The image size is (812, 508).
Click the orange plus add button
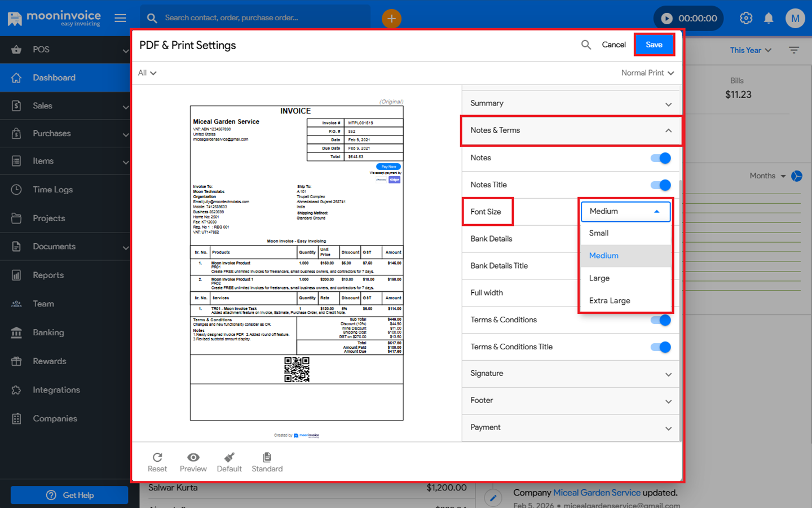click(391, 19)
